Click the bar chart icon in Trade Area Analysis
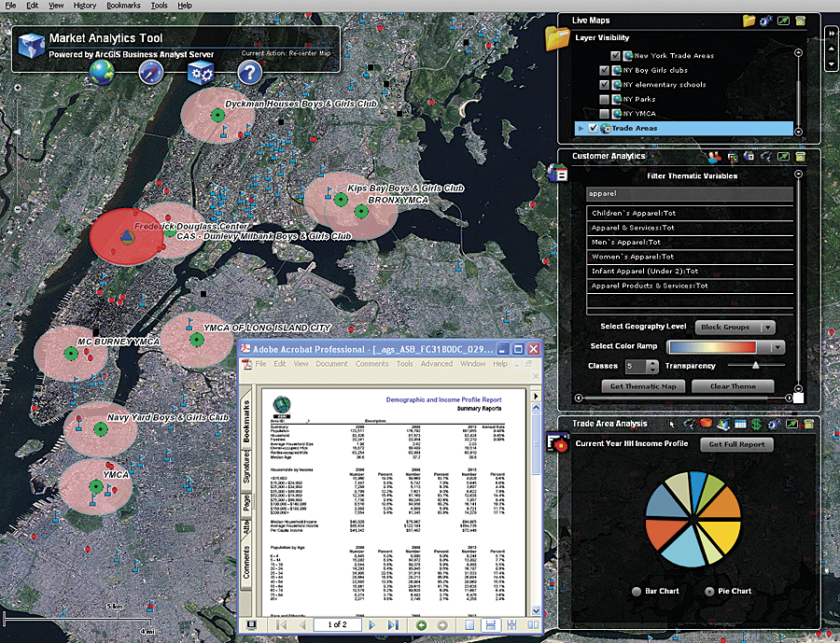The image size is (840, 643). click(722, 425)
